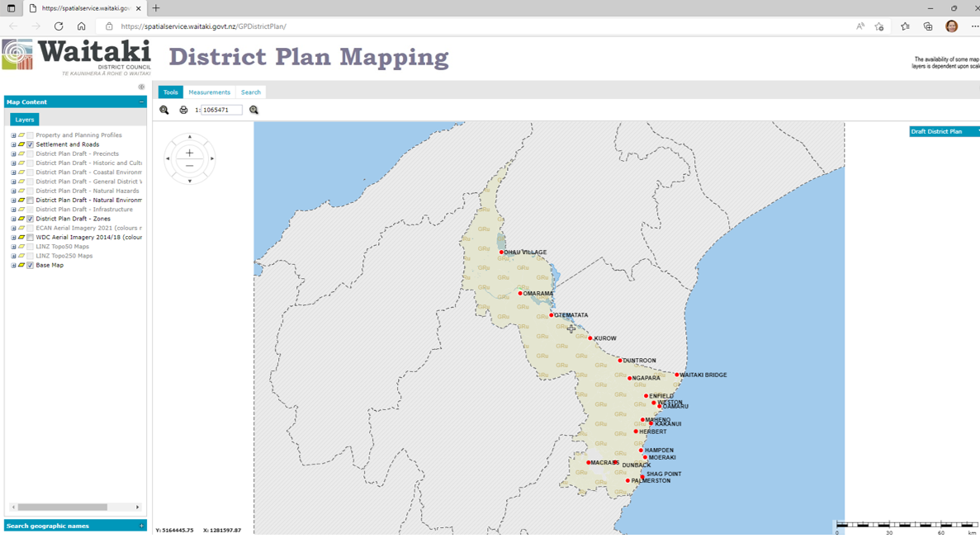Click the Read aloud icon in address bar

click(x=860, y=26)
